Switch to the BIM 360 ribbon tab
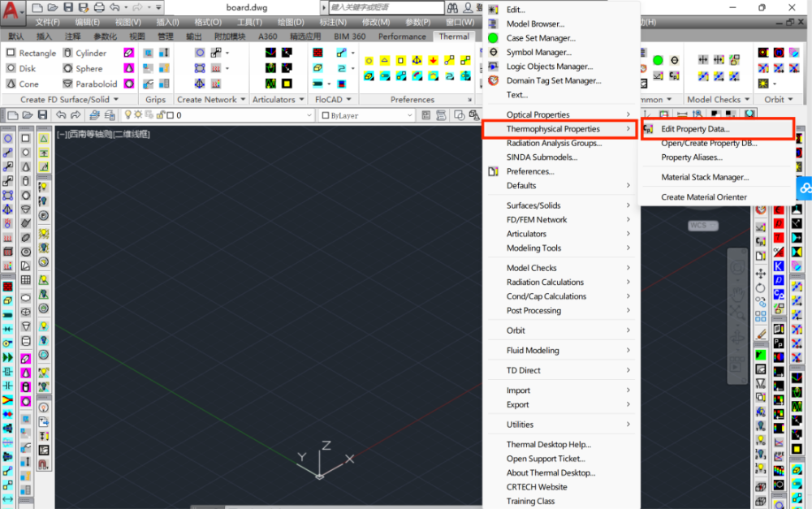Viewport: 812px width, 509px height. coord(349,37)
